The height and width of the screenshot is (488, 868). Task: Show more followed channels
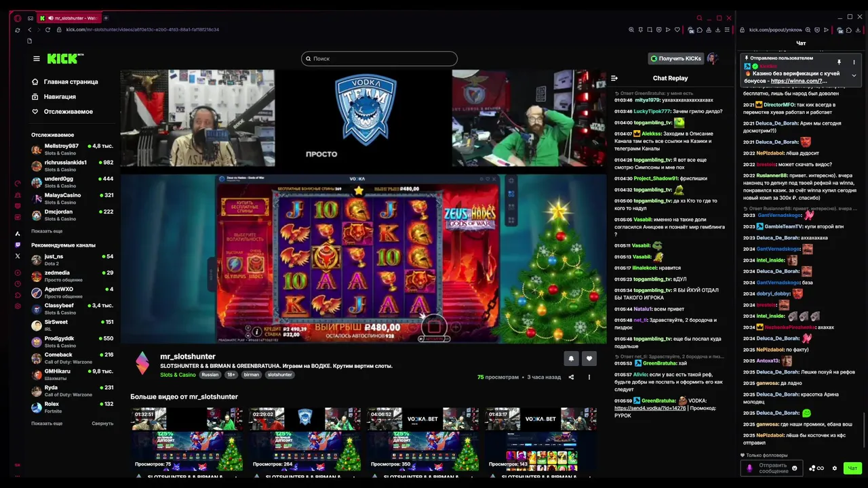(47, 231)
